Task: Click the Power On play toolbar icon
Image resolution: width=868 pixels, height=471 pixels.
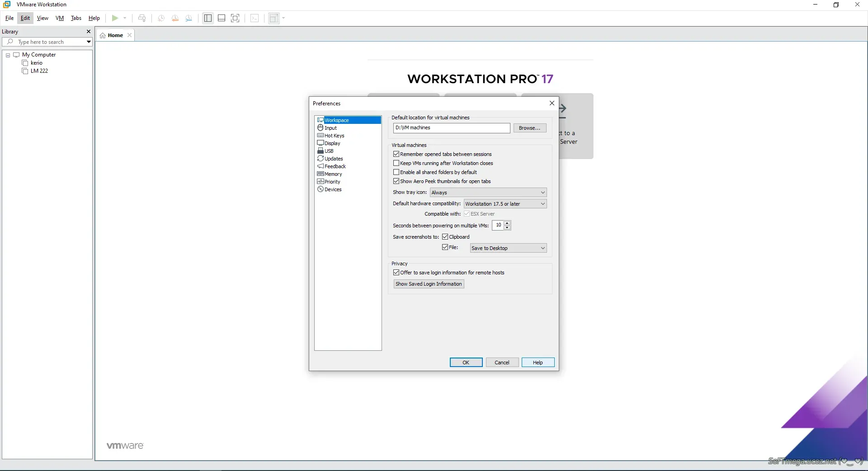Action: 115,18
